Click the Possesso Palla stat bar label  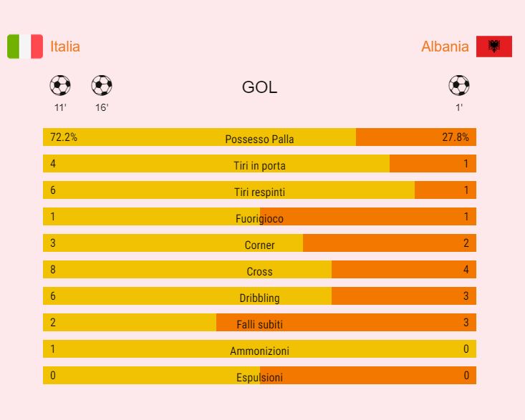click(259, 139)
